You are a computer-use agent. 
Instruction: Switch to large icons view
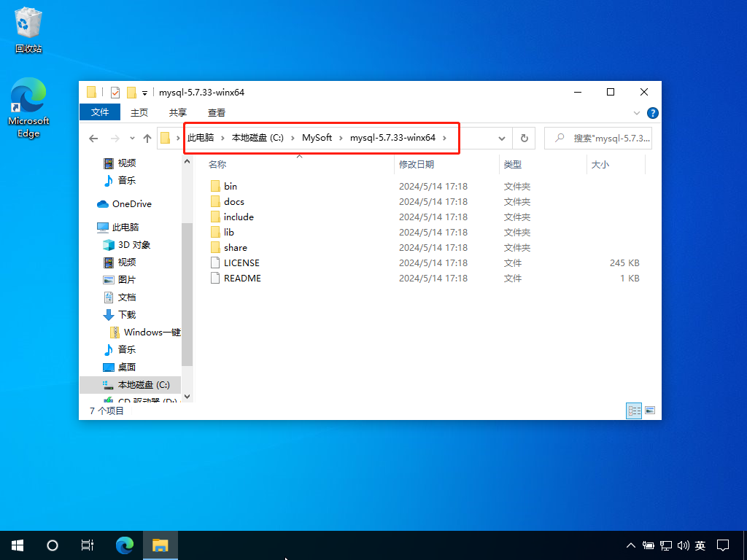point(650,411)
